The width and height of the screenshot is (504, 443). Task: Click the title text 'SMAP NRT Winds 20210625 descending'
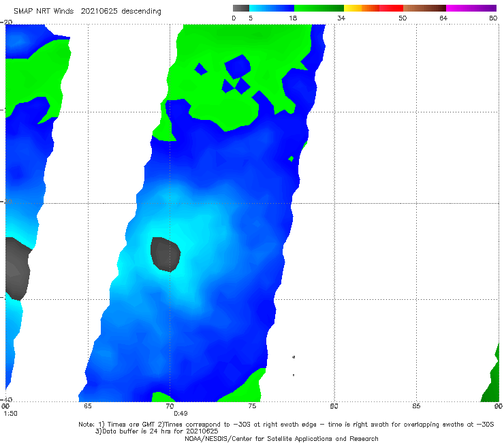pos(87,12)
